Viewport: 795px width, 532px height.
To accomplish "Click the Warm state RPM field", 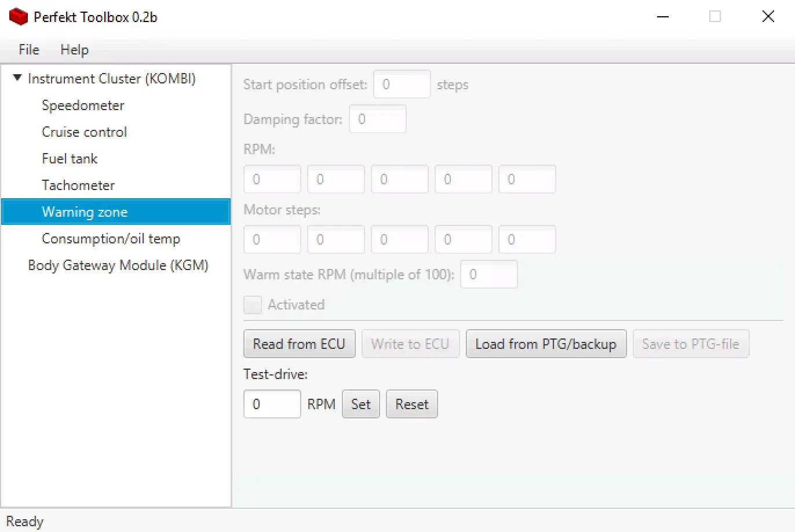I will (x=488, y=275).
